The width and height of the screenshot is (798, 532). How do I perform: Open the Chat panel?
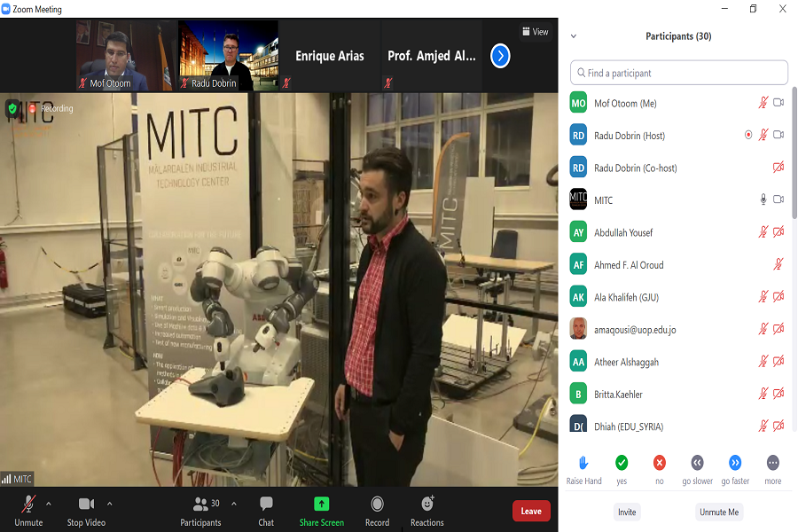266,511
